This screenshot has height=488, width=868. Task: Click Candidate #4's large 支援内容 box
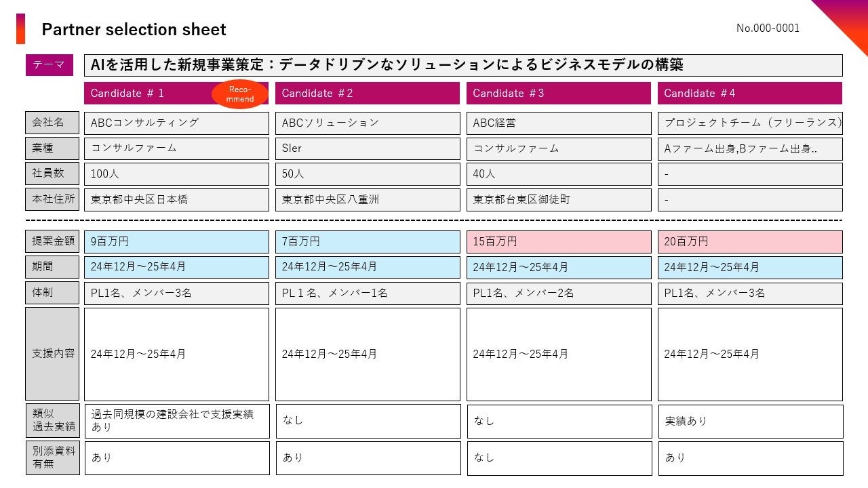[750, 354]
